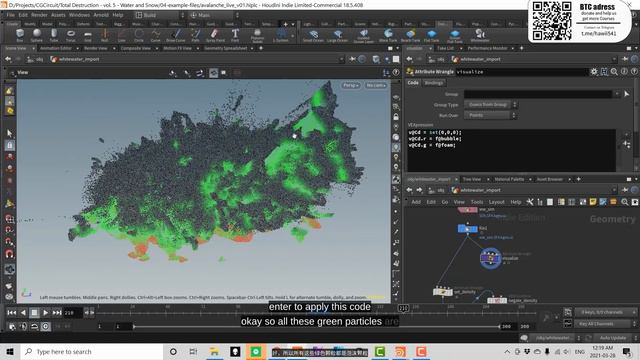Select the Torus shelf tool
The image size is (640, 360).
[71, 36]
